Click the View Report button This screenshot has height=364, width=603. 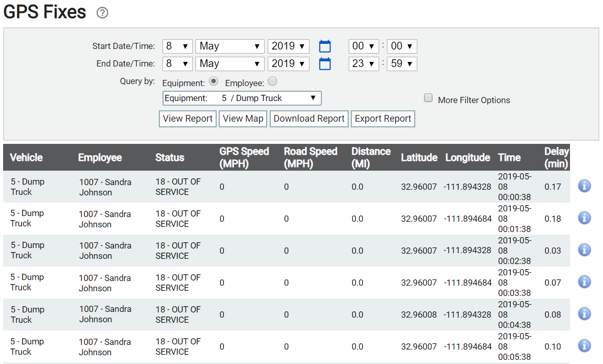(188, 119)
